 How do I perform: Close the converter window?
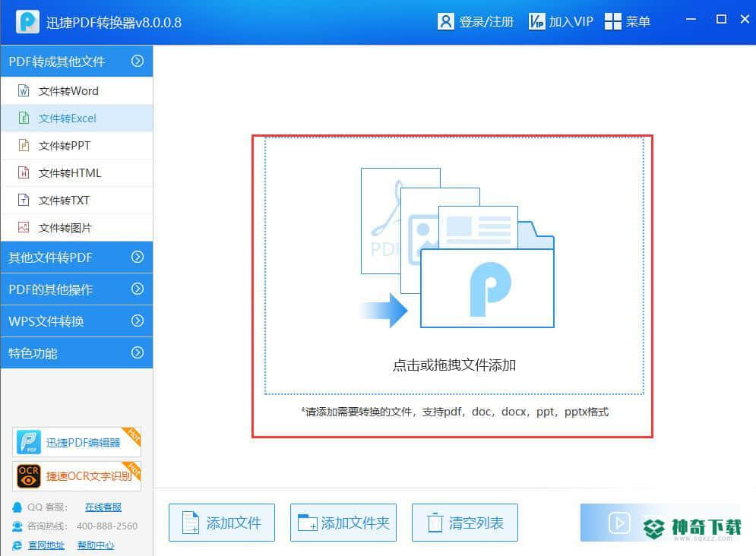[745, 19]
